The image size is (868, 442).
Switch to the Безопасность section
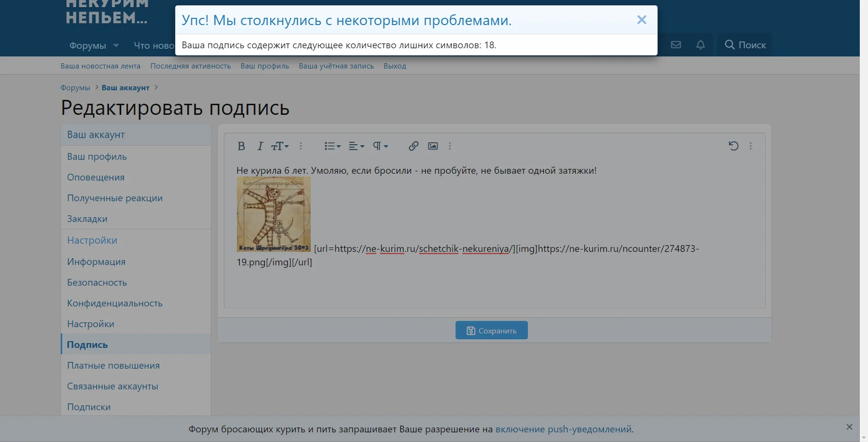[x=97, y=282]
